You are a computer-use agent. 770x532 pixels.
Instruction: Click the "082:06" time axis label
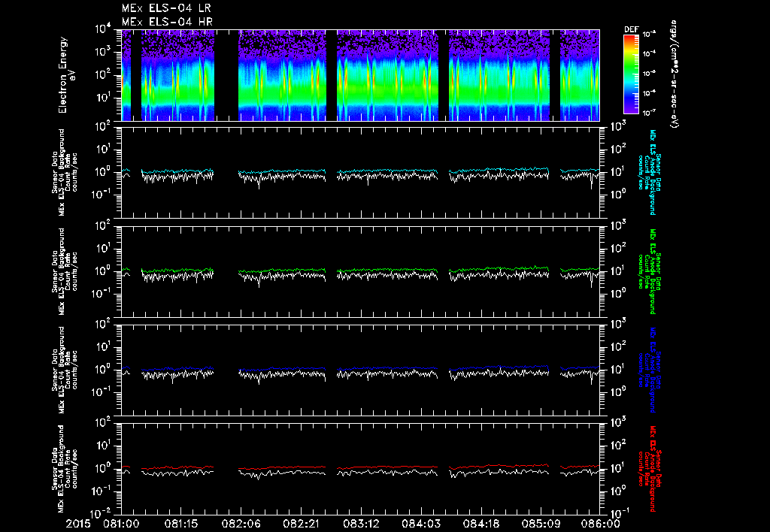pyautogui.click(x=241, y=524)
